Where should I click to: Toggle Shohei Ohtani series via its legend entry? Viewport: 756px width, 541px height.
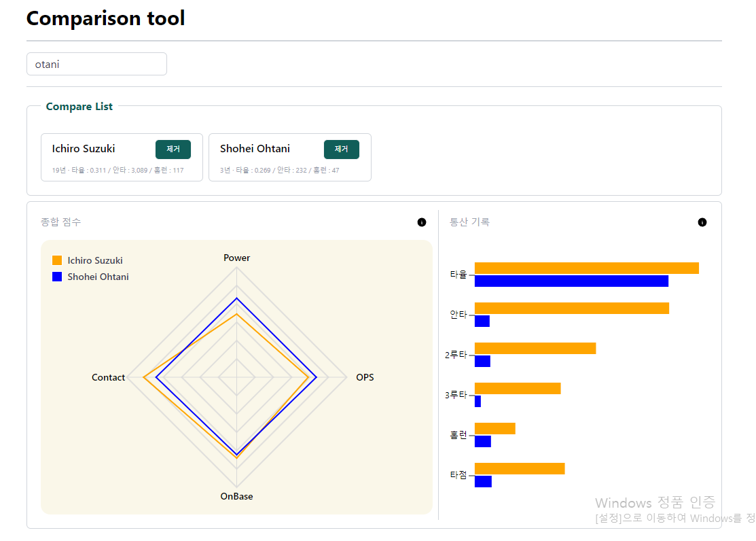96,276
